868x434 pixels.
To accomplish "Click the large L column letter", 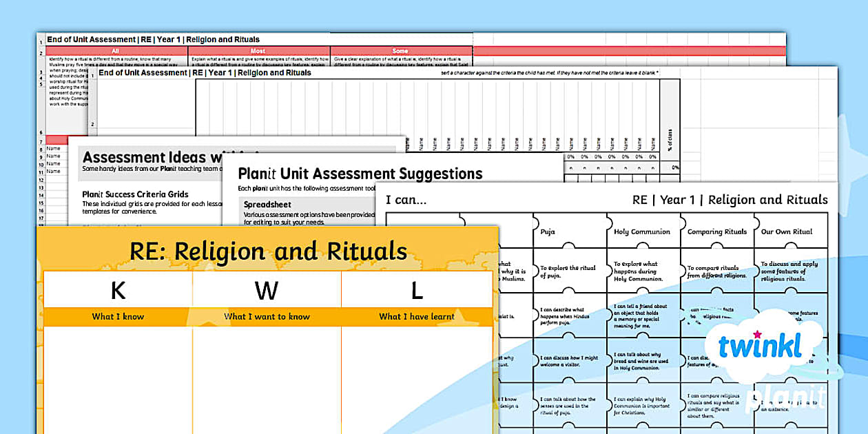I will point(416,291).
